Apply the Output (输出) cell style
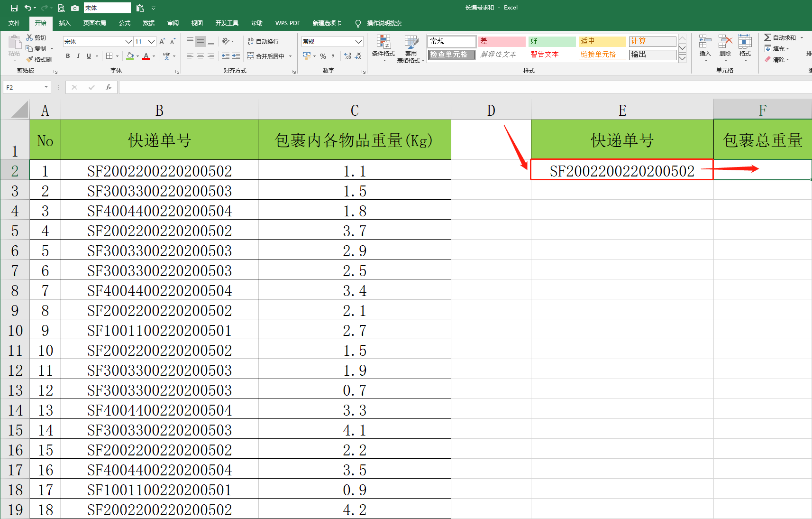812x519 pixels. point(652,55)
